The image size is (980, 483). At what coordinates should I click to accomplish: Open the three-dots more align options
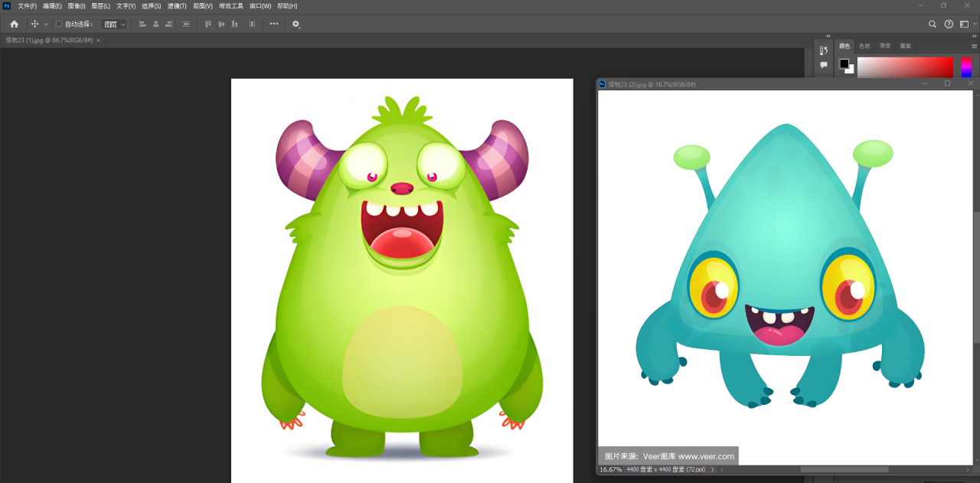tap(274, 24)
